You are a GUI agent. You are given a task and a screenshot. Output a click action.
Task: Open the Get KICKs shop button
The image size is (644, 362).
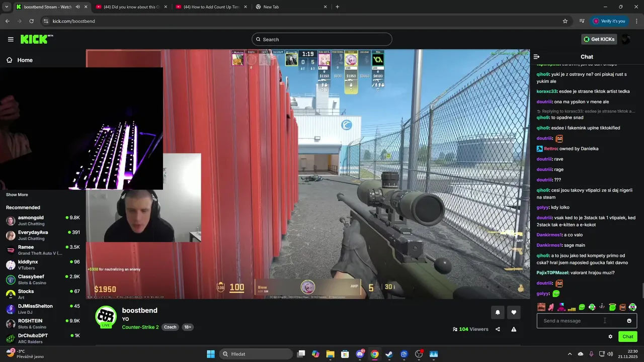[x=599, y=39]
